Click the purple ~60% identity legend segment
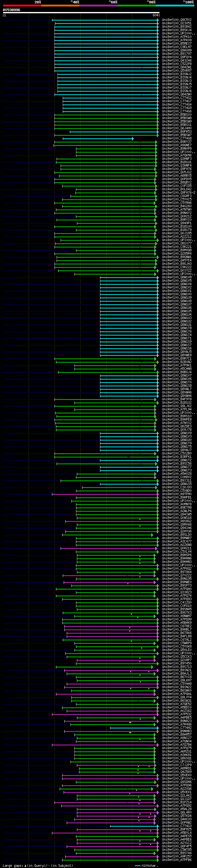The width and height of the screenshot is (197, 868). click(98, 6)
